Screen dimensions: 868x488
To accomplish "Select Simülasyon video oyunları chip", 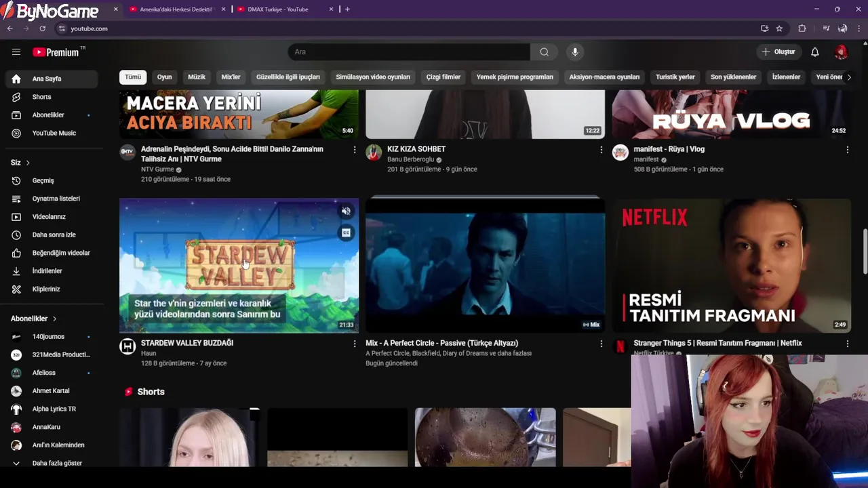I will (373, 77).
